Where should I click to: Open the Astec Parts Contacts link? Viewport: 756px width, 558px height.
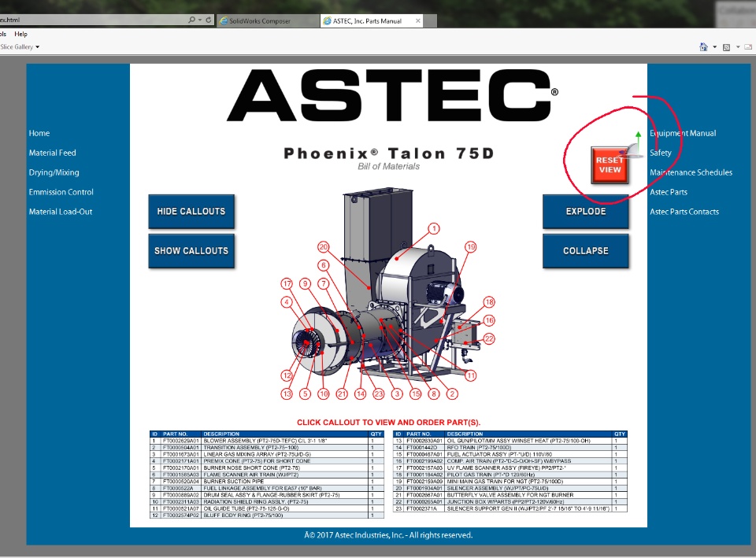pyautogui.click(x=684, y=212)
